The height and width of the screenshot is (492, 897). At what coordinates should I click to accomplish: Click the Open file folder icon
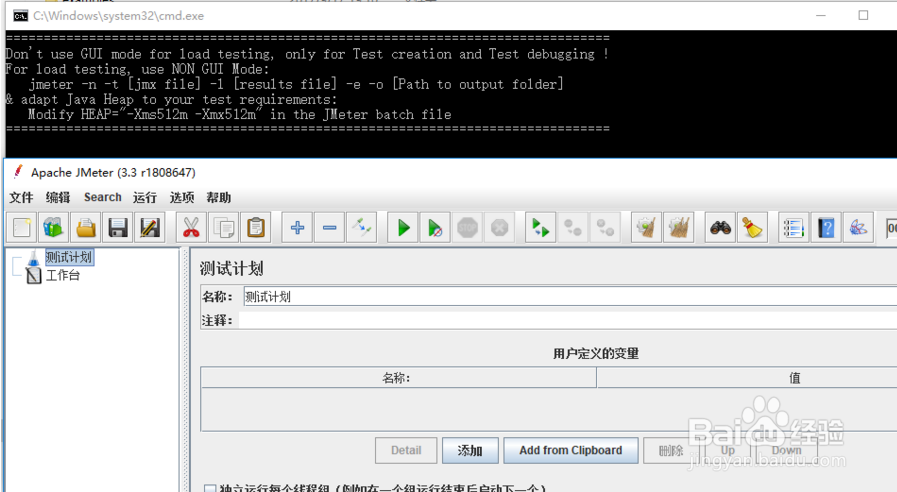[x=86, y=228]
